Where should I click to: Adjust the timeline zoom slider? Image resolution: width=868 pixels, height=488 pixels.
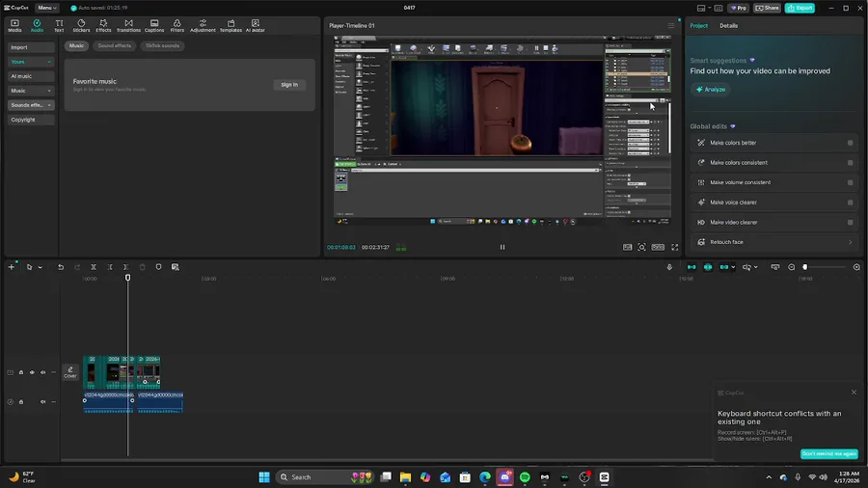[805, 267]
